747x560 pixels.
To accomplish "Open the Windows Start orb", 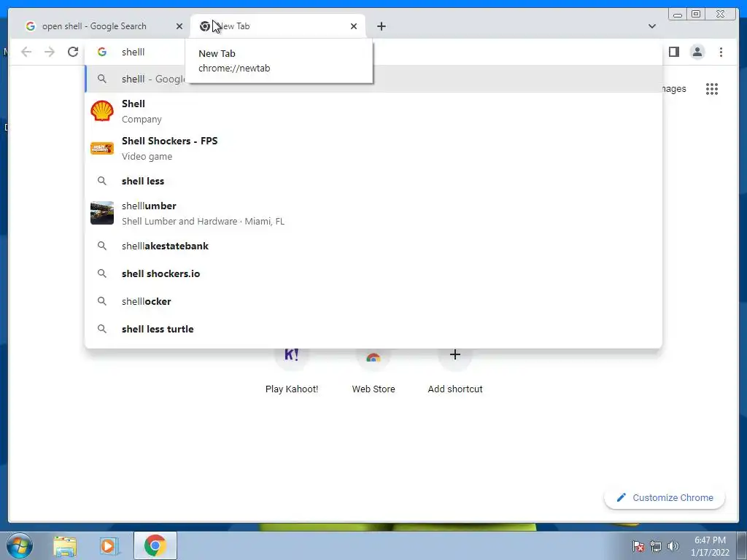I will click(x=20, y=545).
